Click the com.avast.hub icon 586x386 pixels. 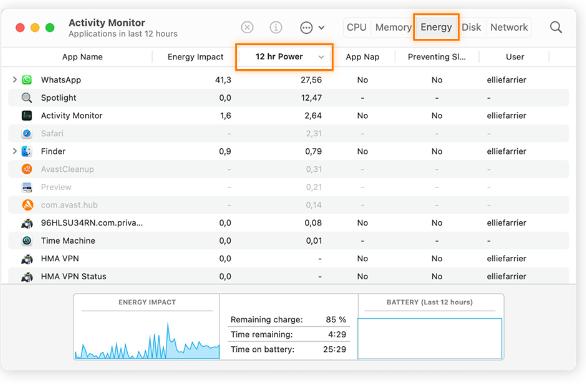[27, 205]
